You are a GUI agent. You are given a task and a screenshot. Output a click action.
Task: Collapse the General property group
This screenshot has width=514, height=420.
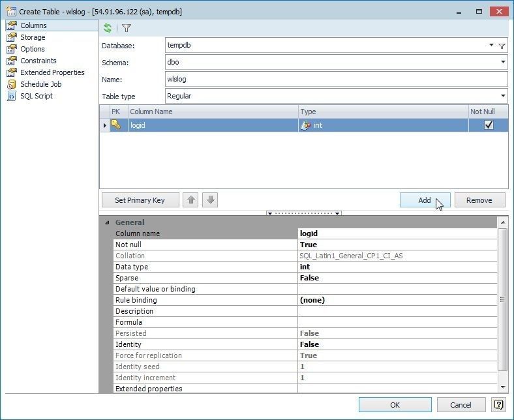(107, 222)
